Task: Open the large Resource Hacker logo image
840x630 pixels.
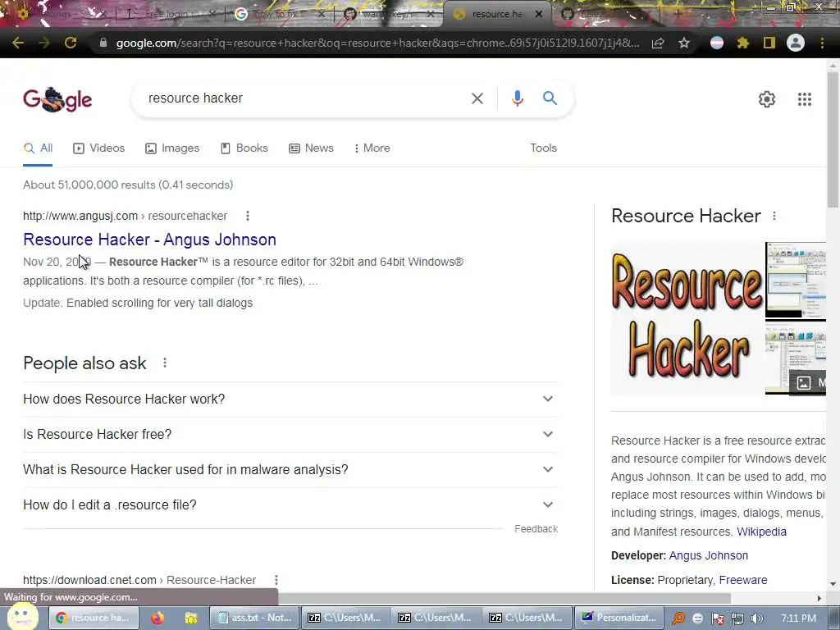Action: [687, 317]
